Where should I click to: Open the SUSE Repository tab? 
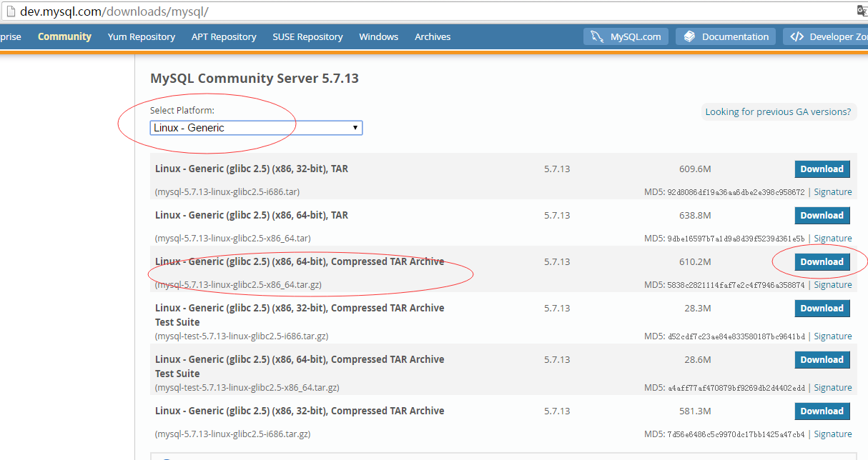pyautogui.click(x=307, y=36)
